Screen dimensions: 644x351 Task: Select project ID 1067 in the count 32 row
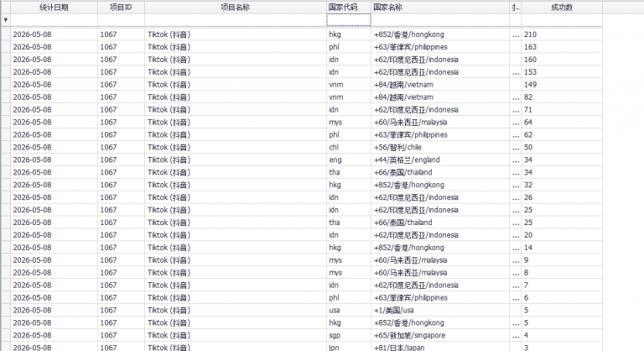click(121, 186)
